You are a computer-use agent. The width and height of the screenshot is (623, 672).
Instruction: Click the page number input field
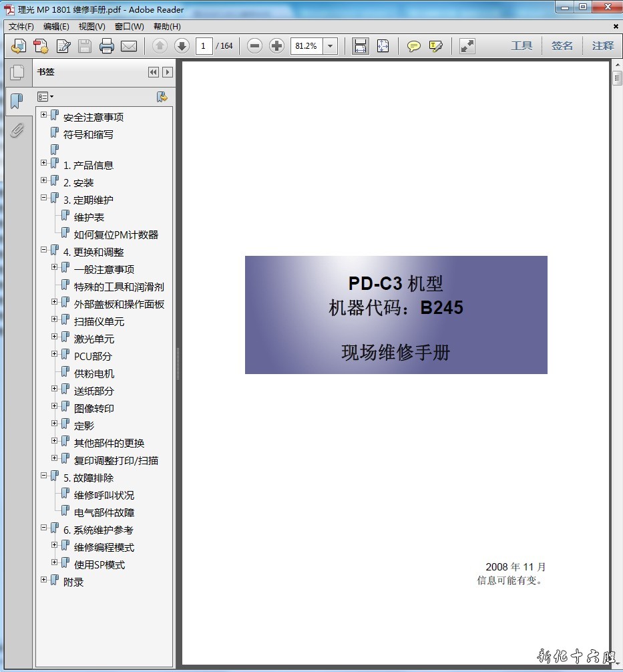[x=204, y=46]
